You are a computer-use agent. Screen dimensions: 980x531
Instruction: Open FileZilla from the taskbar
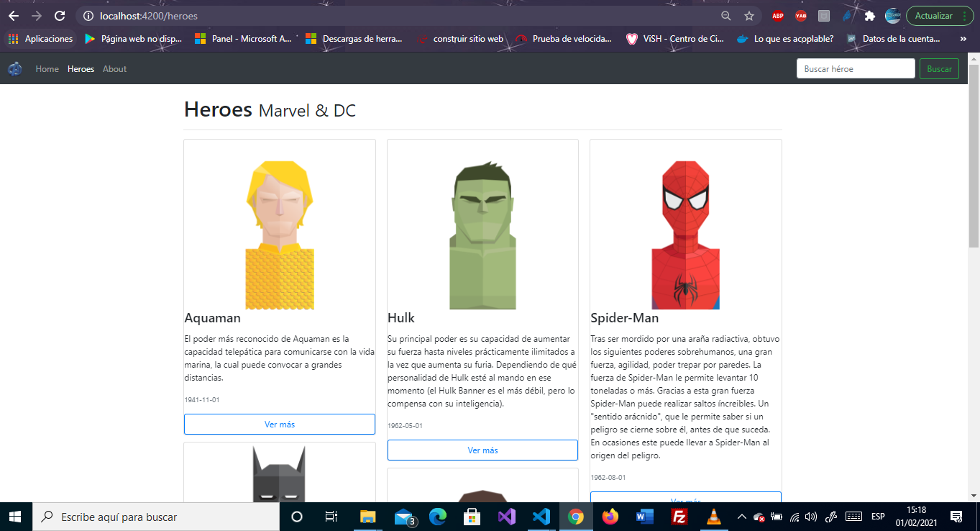pos(678,517)
